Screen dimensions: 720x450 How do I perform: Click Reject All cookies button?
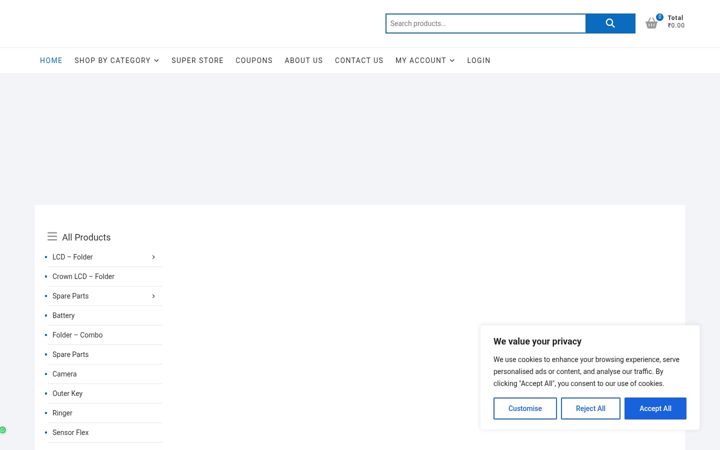(x=591, y=408)
